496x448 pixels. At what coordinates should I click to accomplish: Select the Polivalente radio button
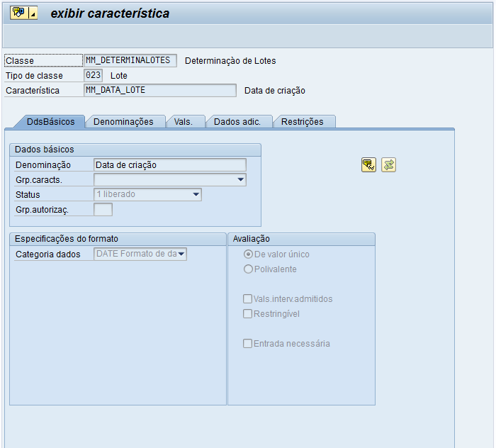pos(248,269)
